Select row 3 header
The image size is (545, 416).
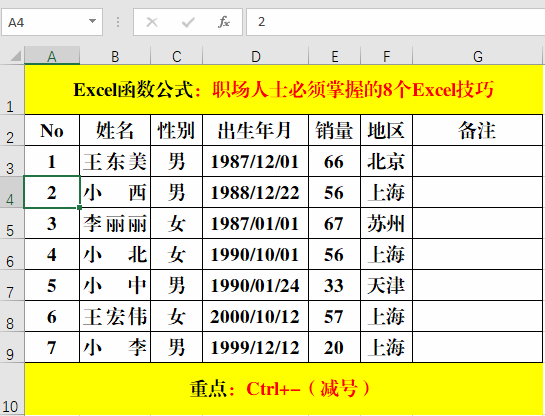pyautogui.click(x=12, y=161)
